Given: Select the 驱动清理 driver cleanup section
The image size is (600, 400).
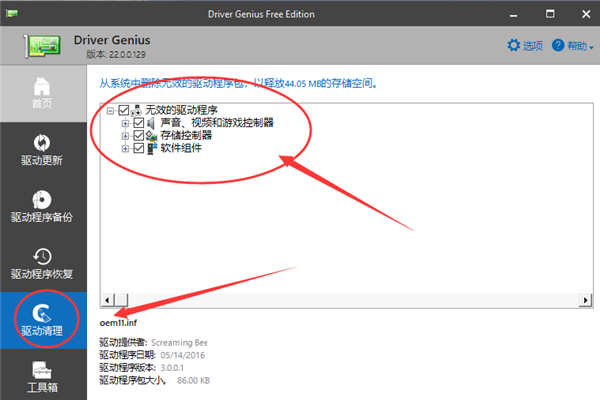Looking at the screenshot, I should pos(42,320).
